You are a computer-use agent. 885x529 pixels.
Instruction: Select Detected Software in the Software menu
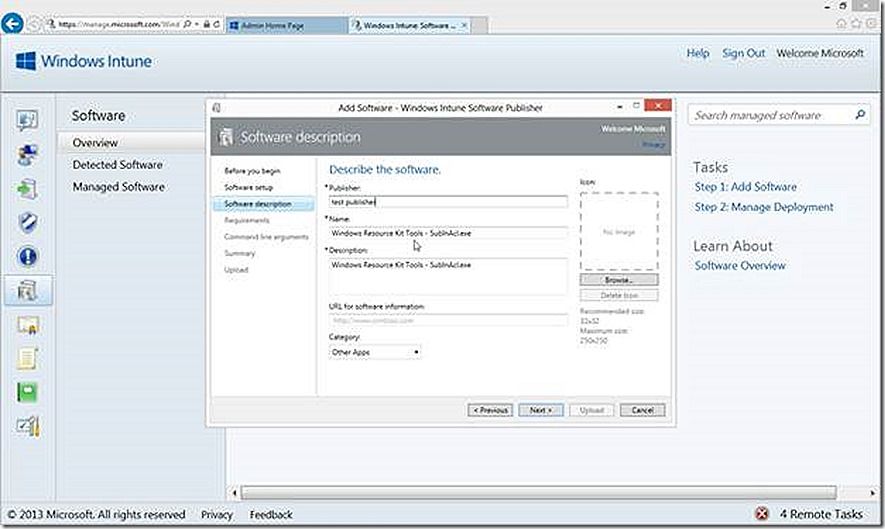[117, 165]
